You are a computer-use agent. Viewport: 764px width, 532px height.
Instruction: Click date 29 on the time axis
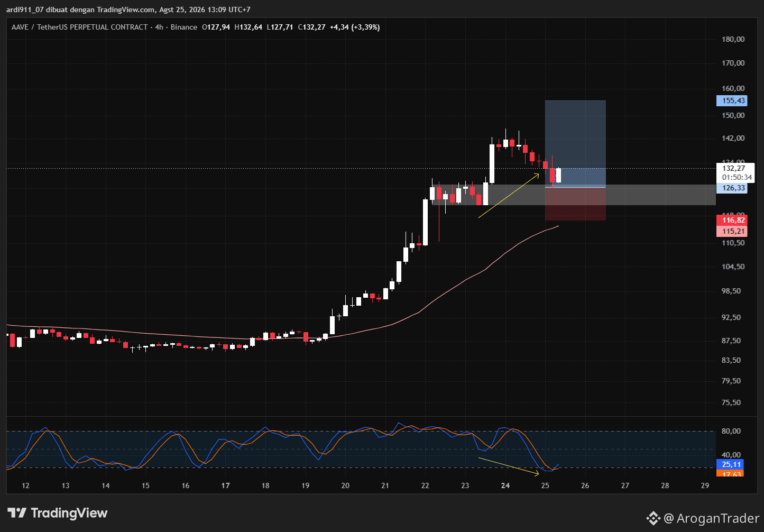(x=705, y=485)
